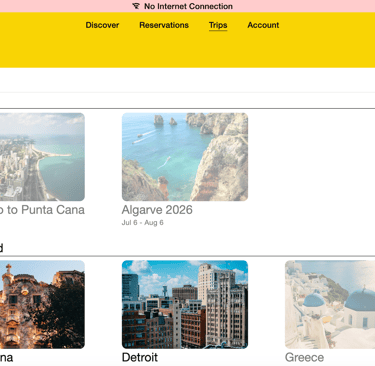Click the Greece trip title

tap(304, 357)
